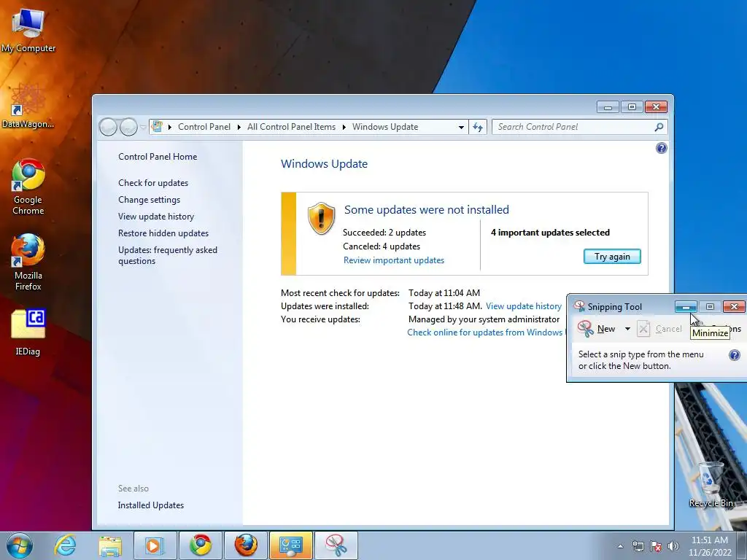Viewport: 747px width, 560px height.
Task: Open Recycle Bin on desktop
Action: 711,485
